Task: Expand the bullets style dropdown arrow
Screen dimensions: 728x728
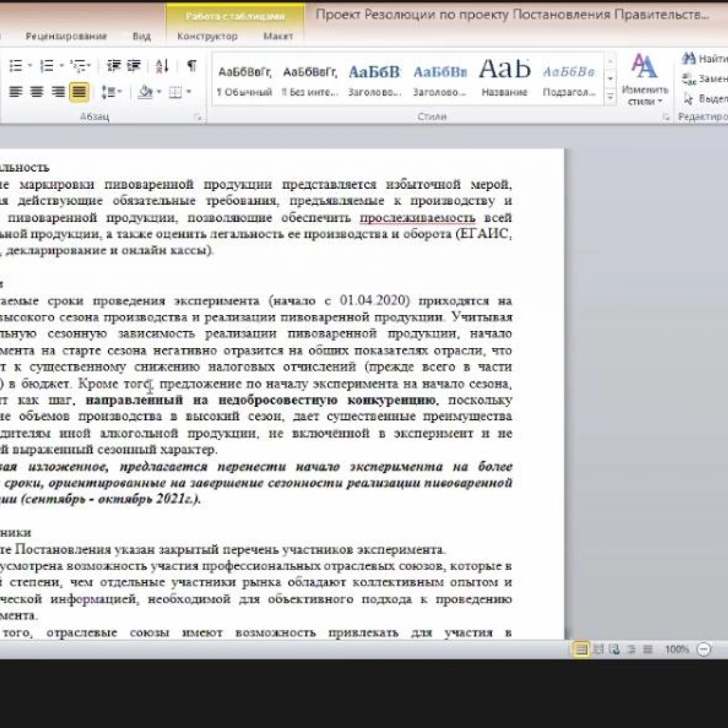Action: [x=30, y=66]
